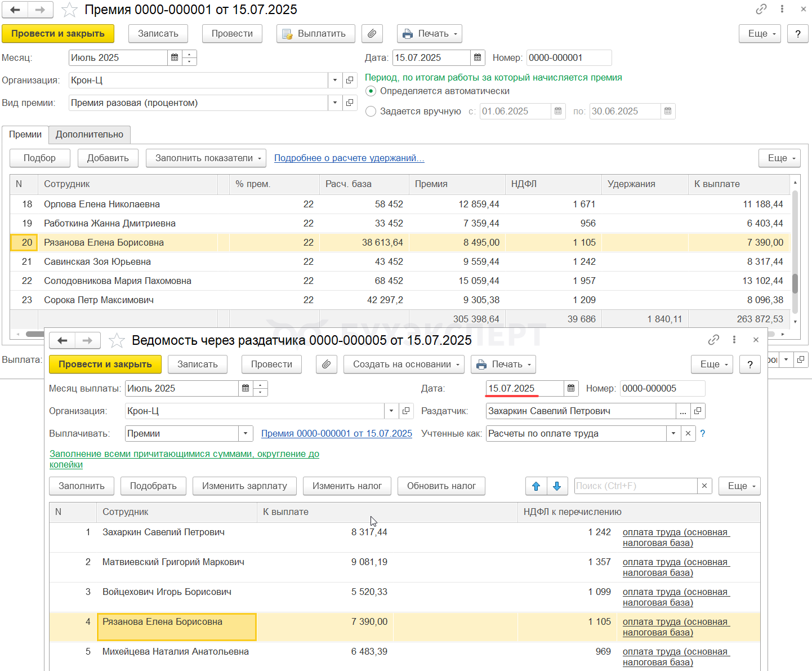Open the Выплачивать dropdown
The image size is (812, 671).
click(x=245, y=434)
